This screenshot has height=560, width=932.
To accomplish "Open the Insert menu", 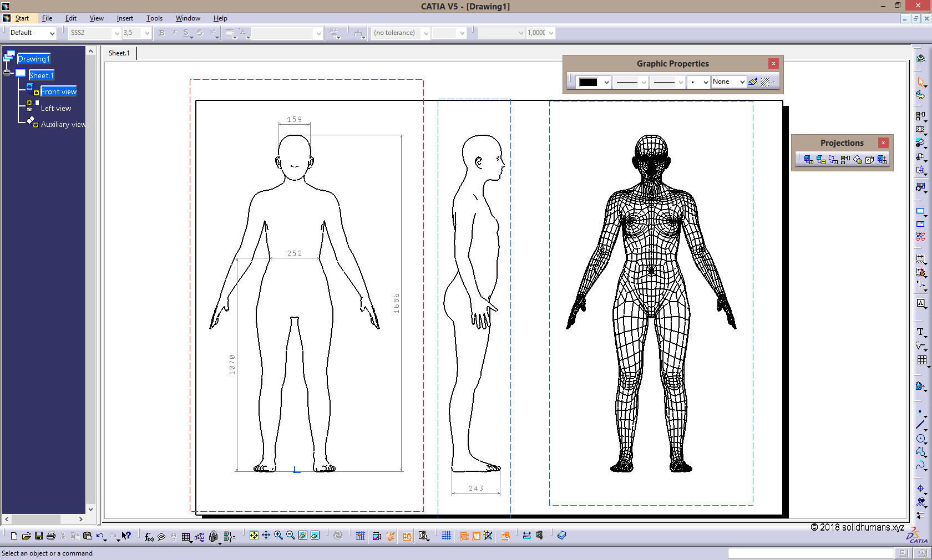I will (x=125, y=18).
